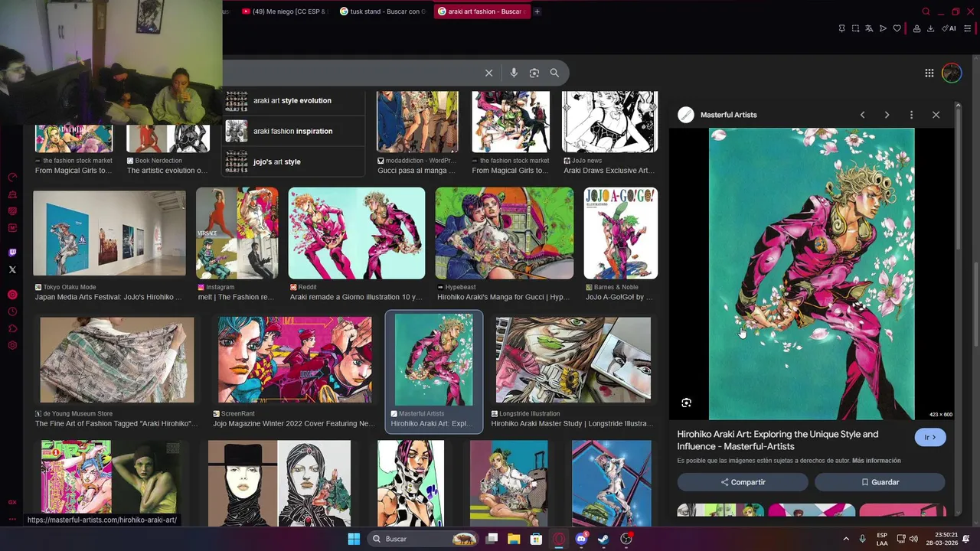980x551 pixels.
Task: Search inside image with Lens overlay icon
Action: click(x=686, y=403)
